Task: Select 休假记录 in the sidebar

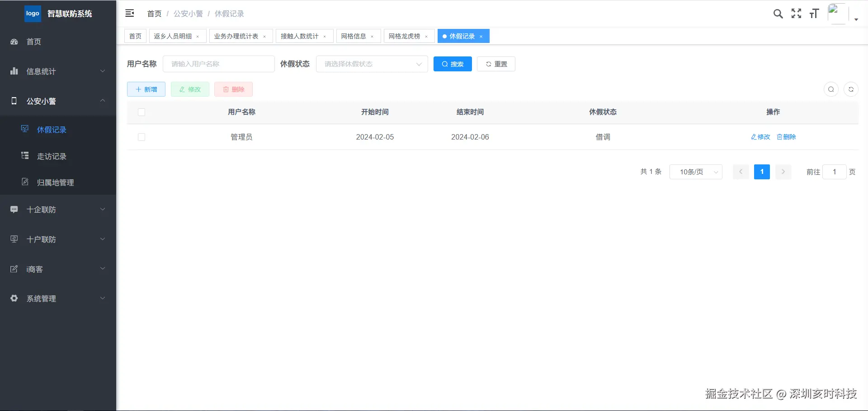Action: (58, 130)
